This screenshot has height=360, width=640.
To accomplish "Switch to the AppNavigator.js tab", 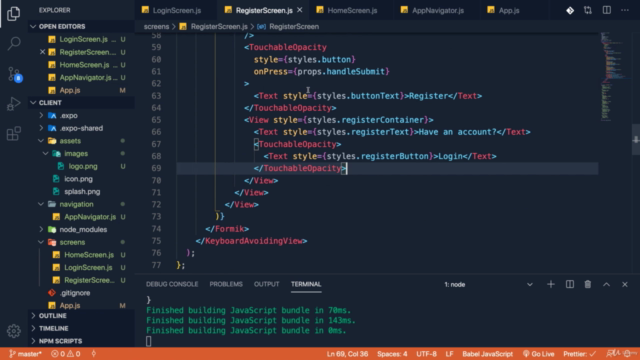I will [x=437, y=10].
